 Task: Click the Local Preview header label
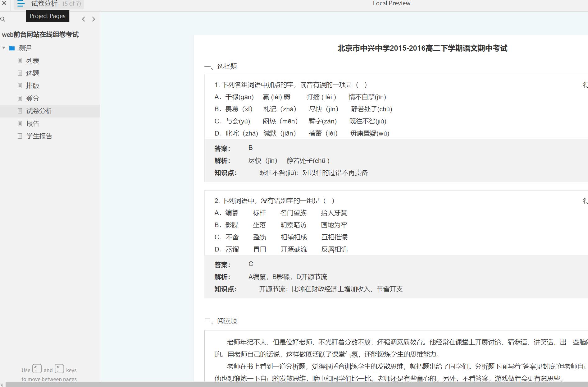pyautogui.click(x=391, y=3)
